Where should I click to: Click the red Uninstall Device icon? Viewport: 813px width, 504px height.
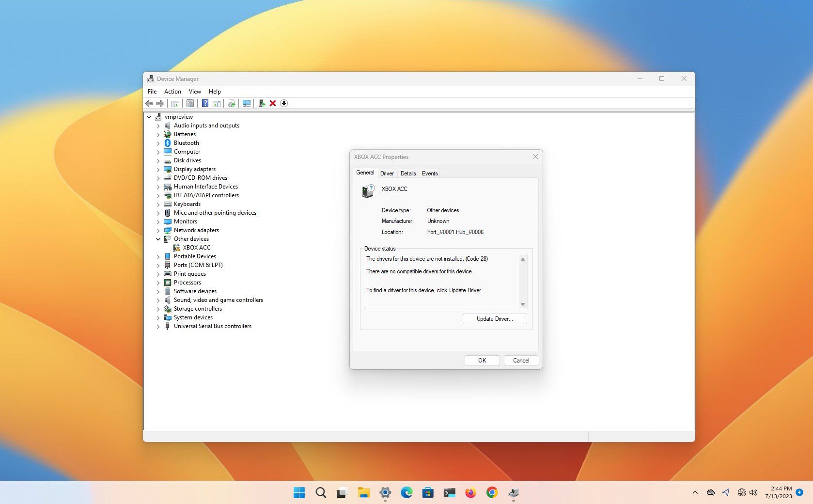pos(273,103)
